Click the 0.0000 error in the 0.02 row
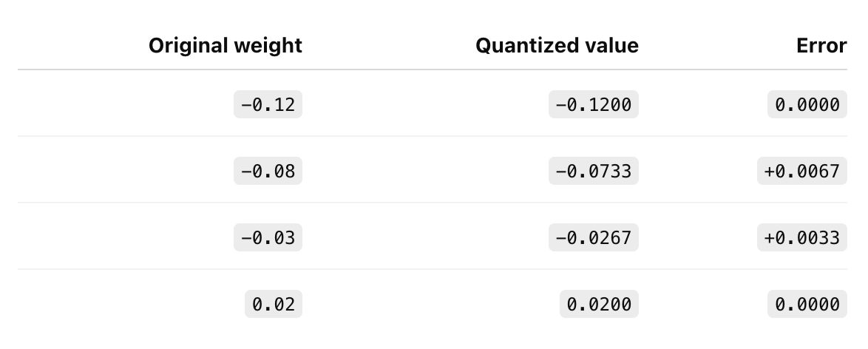 (807, 304)
